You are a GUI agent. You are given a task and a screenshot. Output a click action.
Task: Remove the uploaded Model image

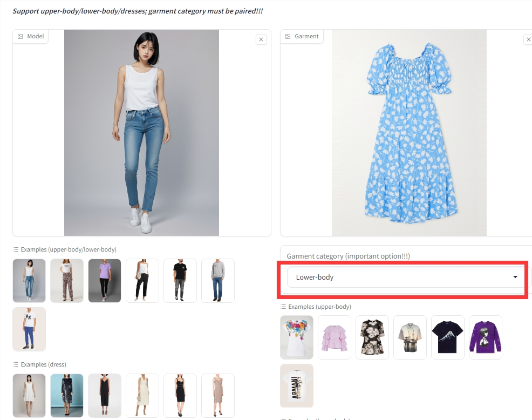(261, 39)
